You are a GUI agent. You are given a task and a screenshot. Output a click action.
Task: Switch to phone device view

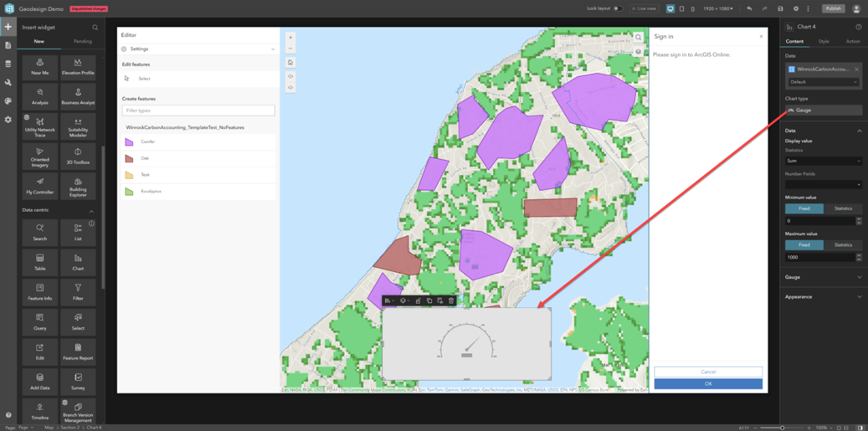(693, 8)
